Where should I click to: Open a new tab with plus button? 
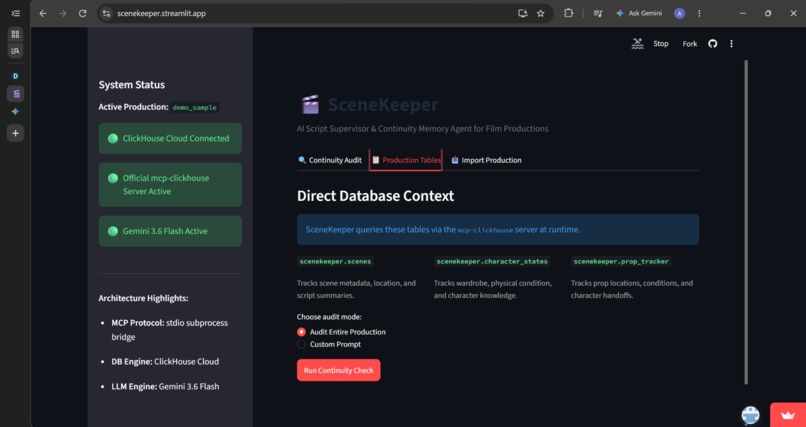coord(15,133)
